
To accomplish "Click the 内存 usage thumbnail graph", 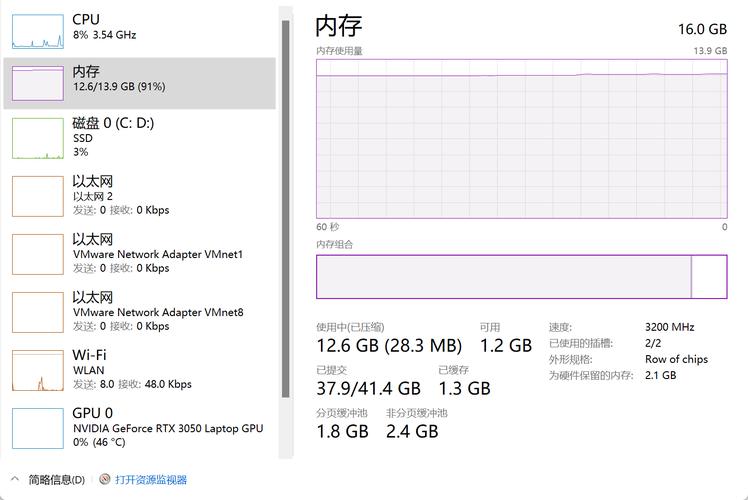I will (x=37, y=82).
